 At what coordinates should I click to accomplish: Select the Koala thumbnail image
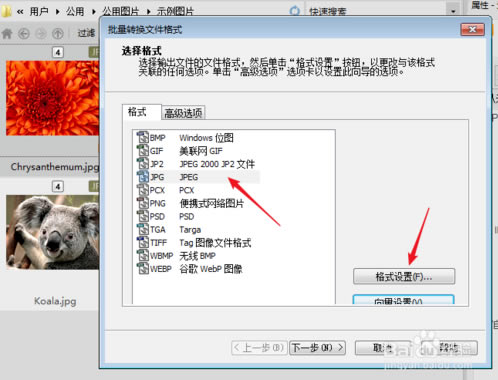53,232
